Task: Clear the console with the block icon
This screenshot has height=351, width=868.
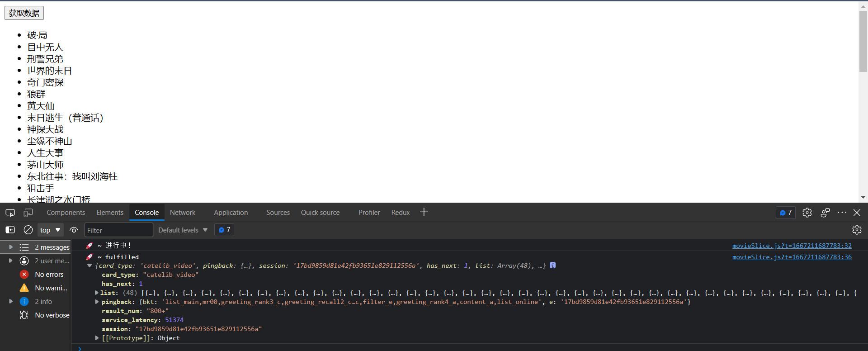Action: 28,230
